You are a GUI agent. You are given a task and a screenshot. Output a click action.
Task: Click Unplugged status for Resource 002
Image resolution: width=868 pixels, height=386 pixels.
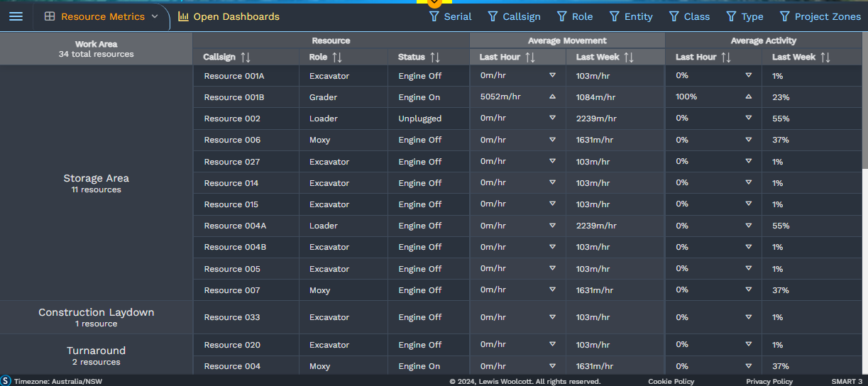(x=419, y=118)
